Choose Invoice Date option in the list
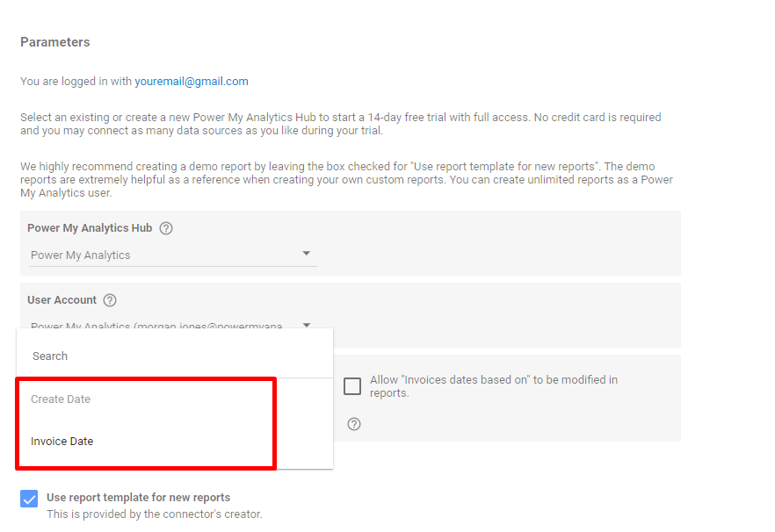Viewport: 775px width, 532px height. tap(62, 442)
